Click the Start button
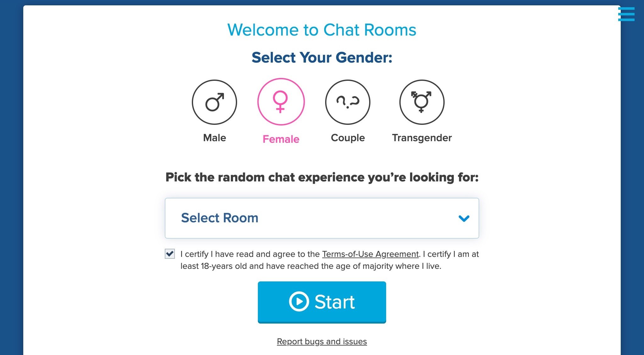644x355 pixels. [322, 302]
